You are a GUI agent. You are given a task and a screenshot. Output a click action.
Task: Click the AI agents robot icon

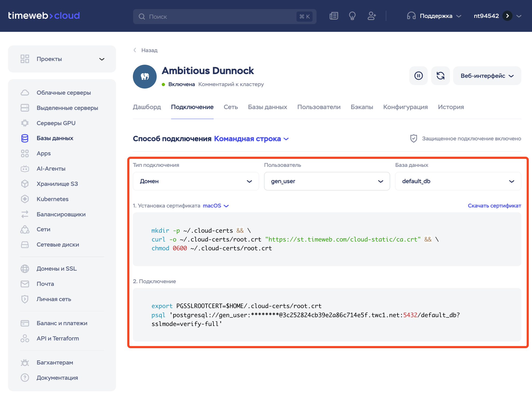coord(25,169)
